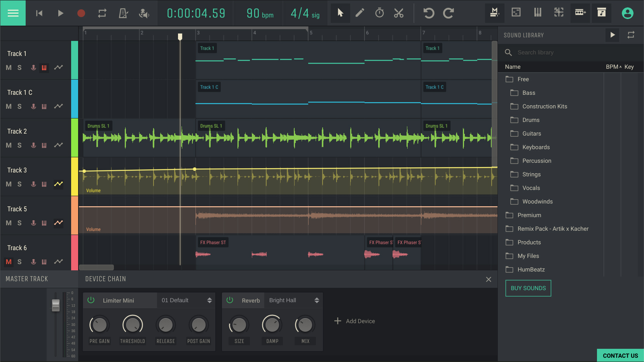
Task: Solo Track 1
Action: (x=19, y=68)
